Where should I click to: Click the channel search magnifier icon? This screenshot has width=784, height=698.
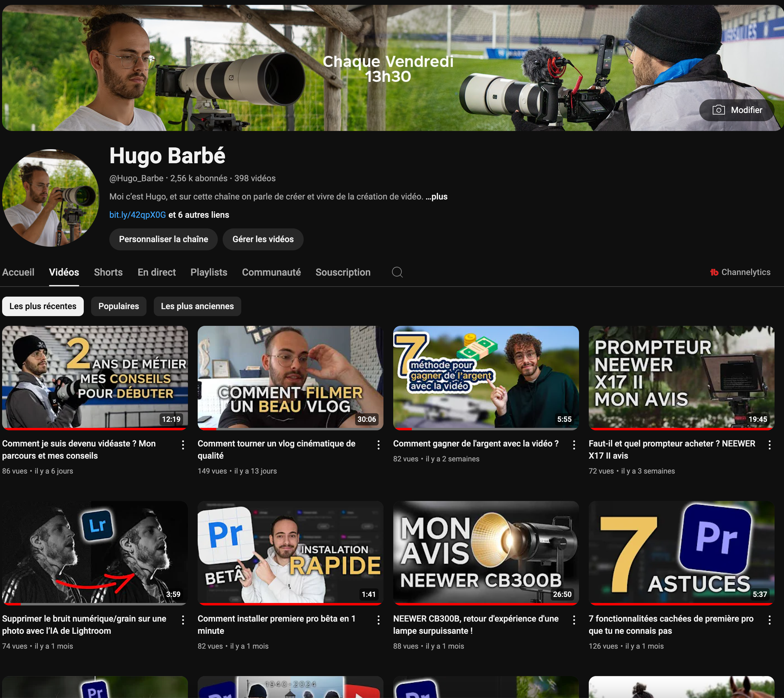(397, 272)
